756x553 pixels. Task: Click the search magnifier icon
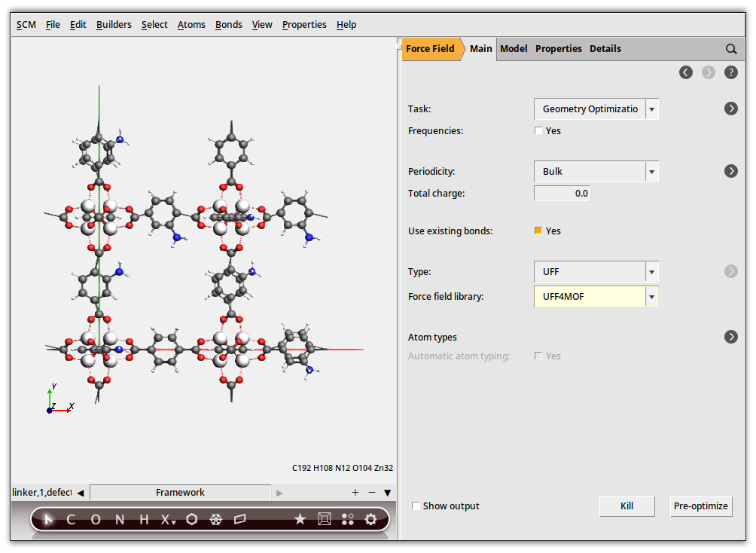731,49
